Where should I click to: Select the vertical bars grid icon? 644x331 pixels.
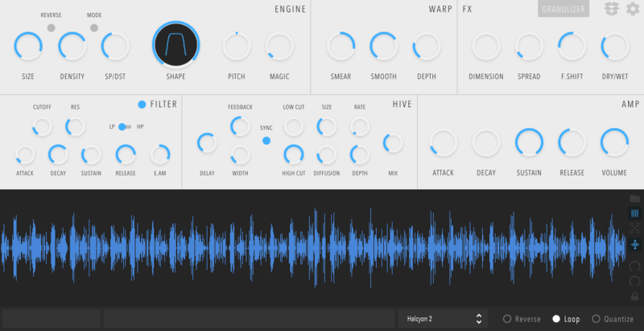[635, 213]
